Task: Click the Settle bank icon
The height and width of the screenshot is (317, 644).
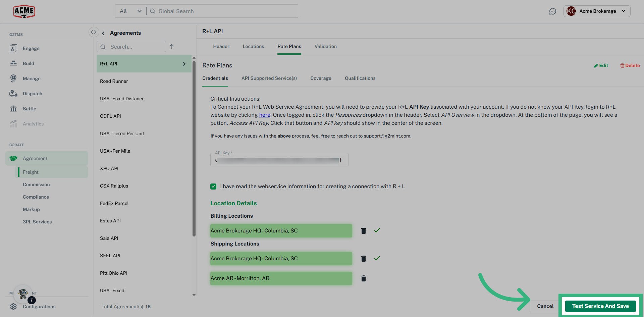Action: click(13, 109)
